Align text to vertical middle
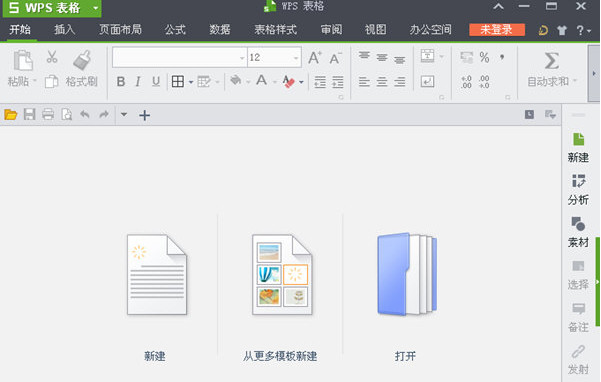The height and width of the screenshot is (382, 601). click(x=382, y=57)
